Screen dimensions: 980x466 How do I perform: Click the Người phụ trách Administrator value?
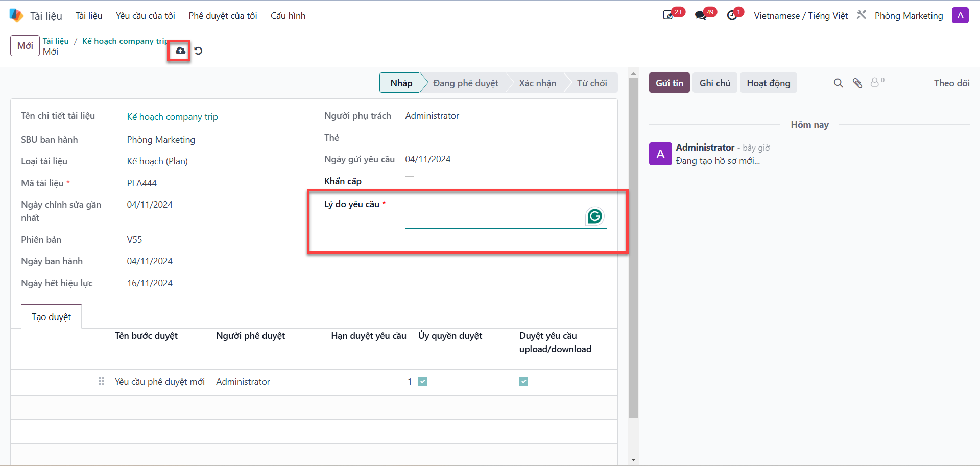click(432, 116)
